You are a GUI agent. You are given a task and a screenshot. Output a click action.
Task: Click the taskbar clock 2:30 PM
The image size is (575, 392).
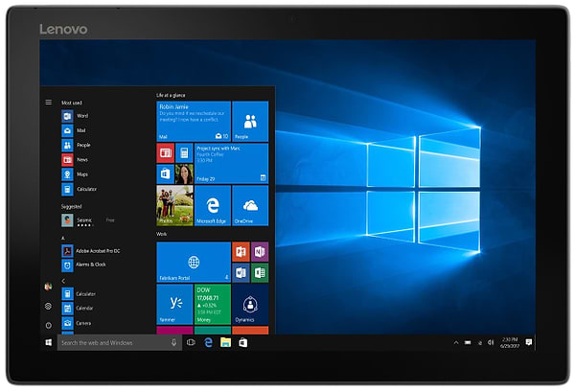pos(510,342)
